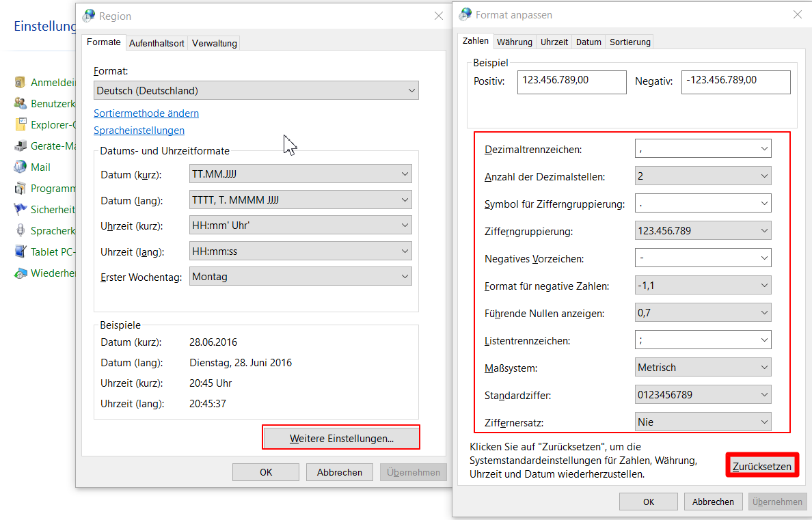This screenshot has height=520, width=812.
Task: Open the Standardziffer dropdown
Action: 703,395
